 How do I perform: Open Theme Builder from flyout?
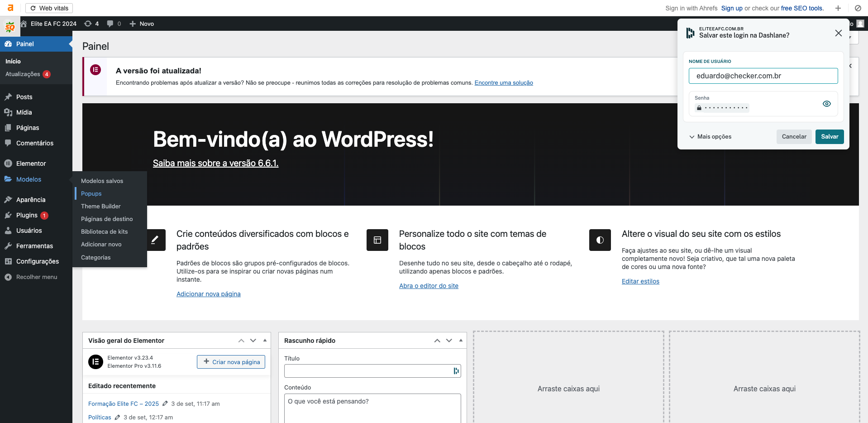tap(100, 206)
